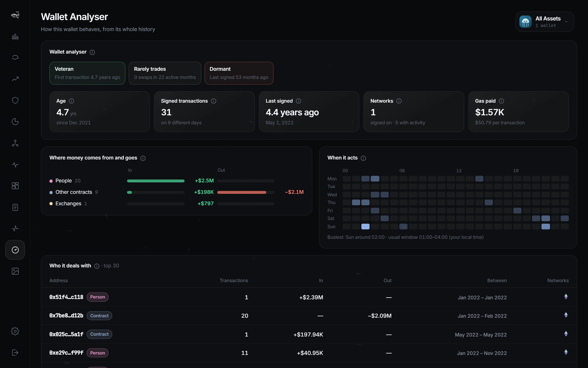Select the active gauge analyser sidebar icon
Screen dimensions: 588x368
(x=15, y=250)
